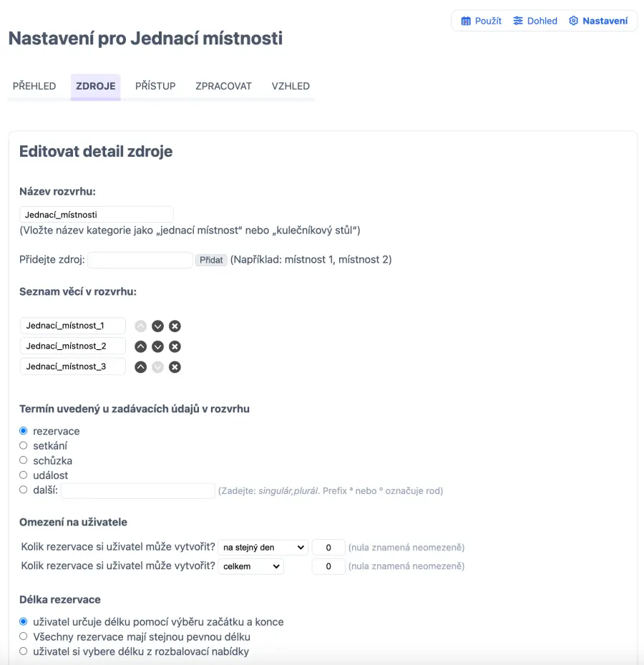
Task: Switch to the PŘÍSTUP tab
Action: [155, 86]
